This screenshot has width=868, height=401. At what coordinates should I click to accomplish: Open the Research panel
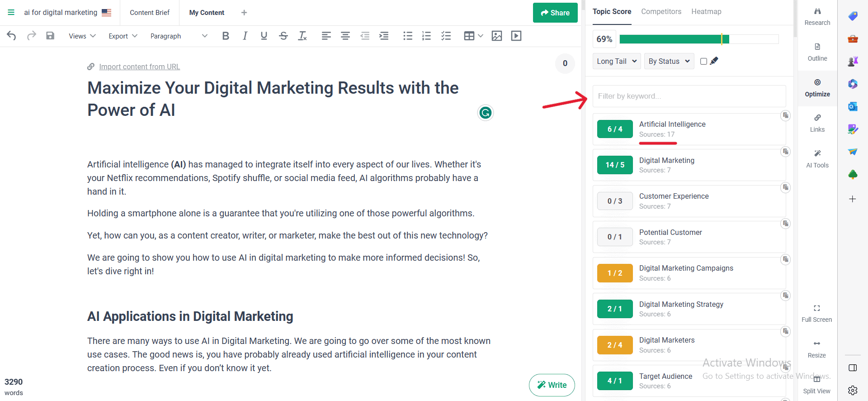[x=817, y=17]
